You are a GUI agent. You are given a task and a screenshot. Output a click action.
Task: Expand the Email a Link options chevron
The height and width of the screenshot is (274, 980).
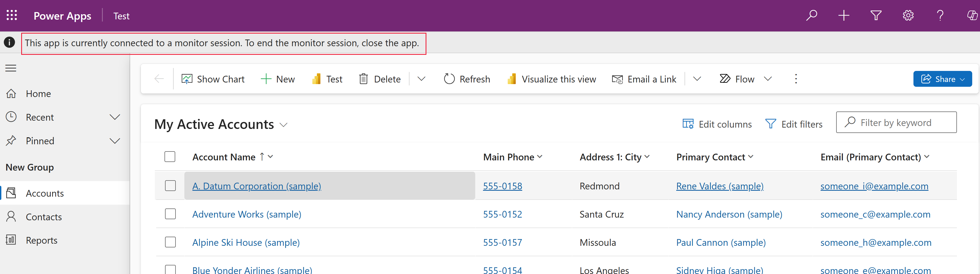[697, 79]
